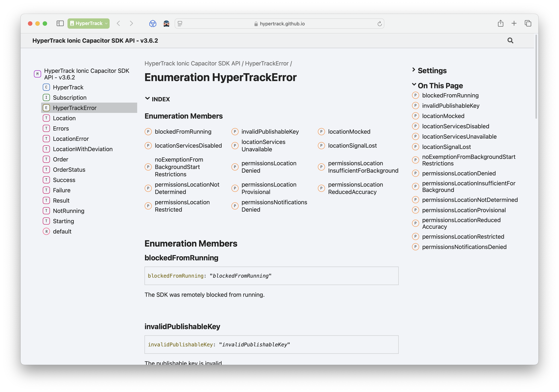Click the blockedFromRunning section heading
The image size is (559, 392).
pos(181,258)
